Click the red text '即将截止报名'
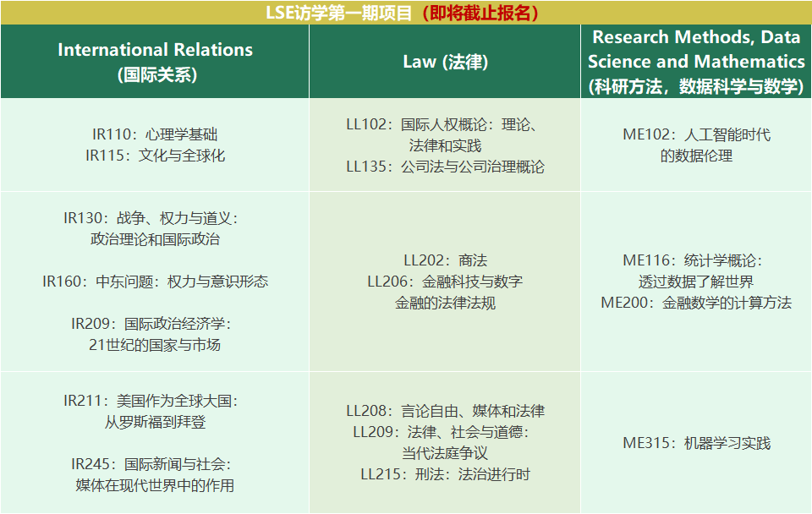812x514 pixels. [x=481, y=13]
